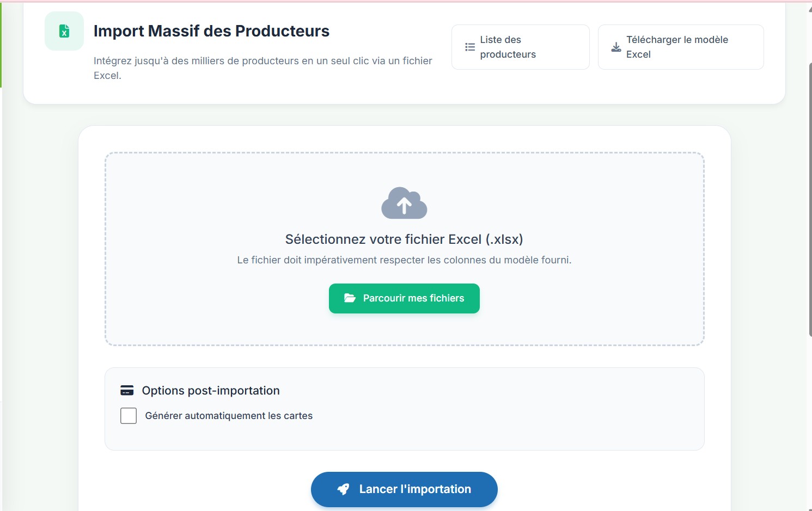The height and width of the screenshot is (511, 812).
Task: Open the Liste des producteurs page
Action: coord(520,47)
